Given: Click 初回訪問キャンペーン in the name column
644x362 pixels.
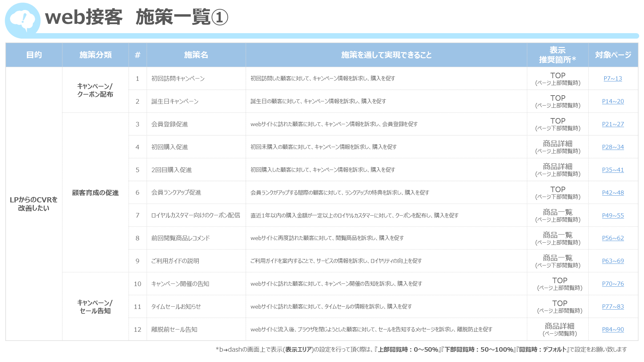Looking at the screenshot, I should point(178,79).
